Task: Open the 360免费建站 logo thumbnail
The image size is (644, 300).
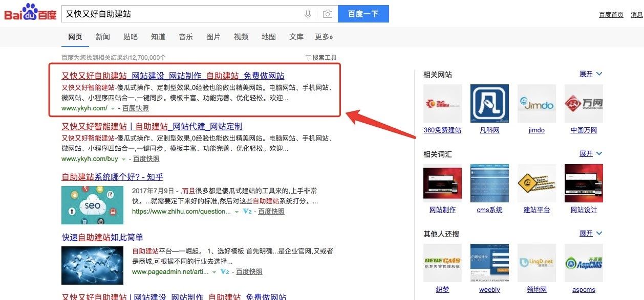Action: (x=443, y=104)
